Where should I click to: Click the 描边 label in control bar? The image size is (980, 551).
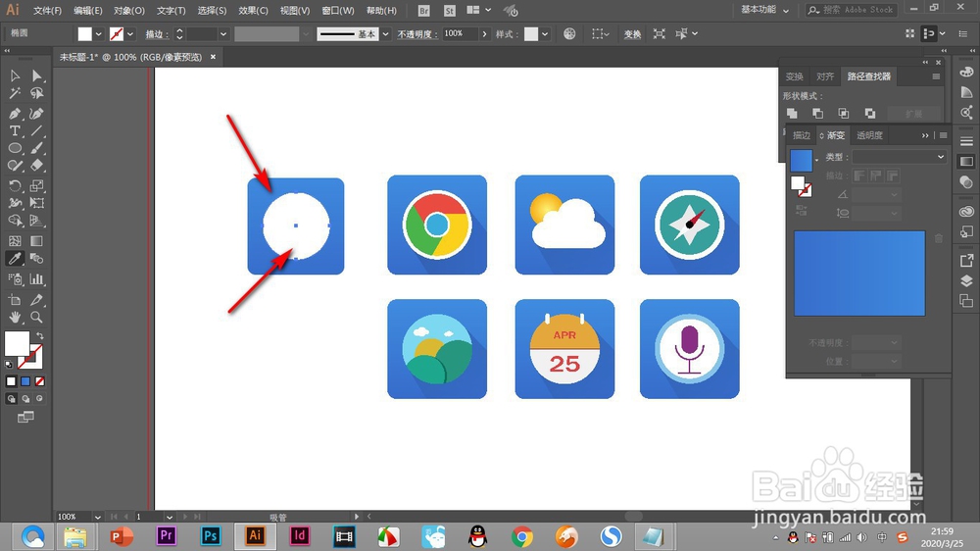pos(156,34)
